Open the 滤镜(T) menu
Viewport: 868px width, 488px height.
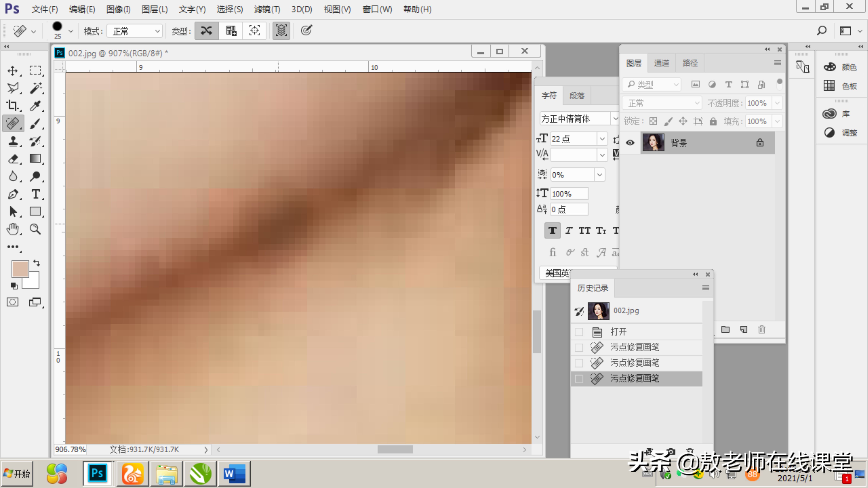pos(267,9)
